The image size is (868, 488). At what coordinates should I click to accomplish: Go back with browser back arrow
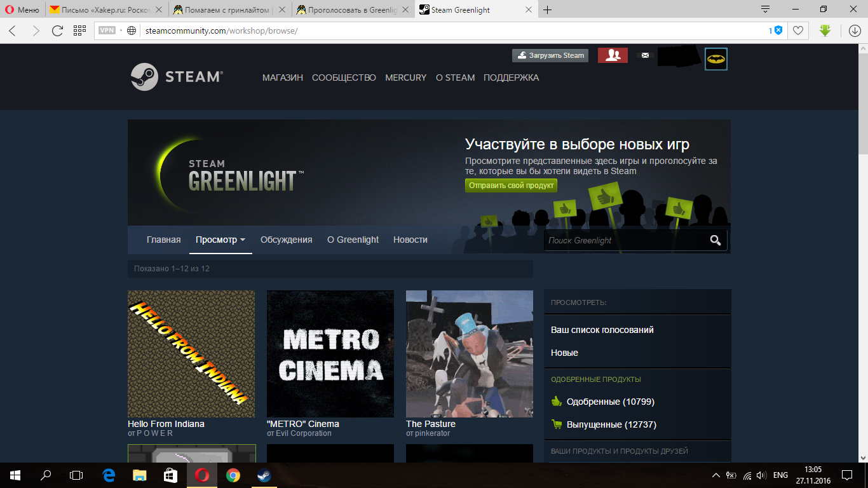pyautogui.click(x=13, y=30)
